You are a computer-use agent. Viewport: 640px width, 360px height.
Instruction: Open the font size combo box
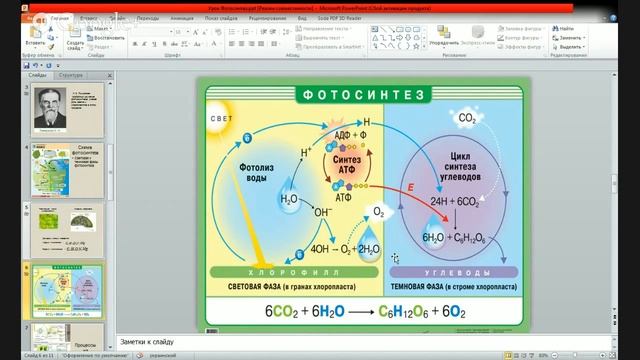pyautogui.click(x=182, y=32)
